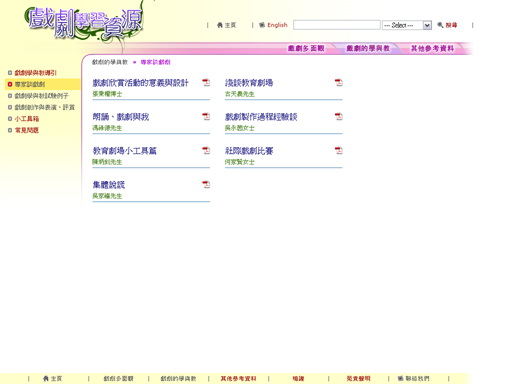The height and width of the screenshot is (384, 512).
Task: Open article 戲劇欣賞活動的意義與設計
Action: click(x=140, y=83)
